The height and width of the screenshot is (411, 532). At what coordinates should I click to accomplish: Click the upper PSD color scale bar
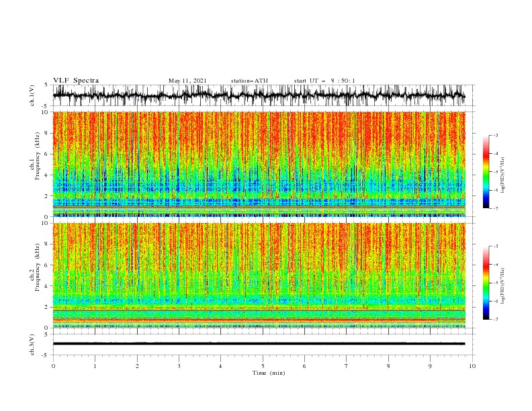tap(486, 172)
